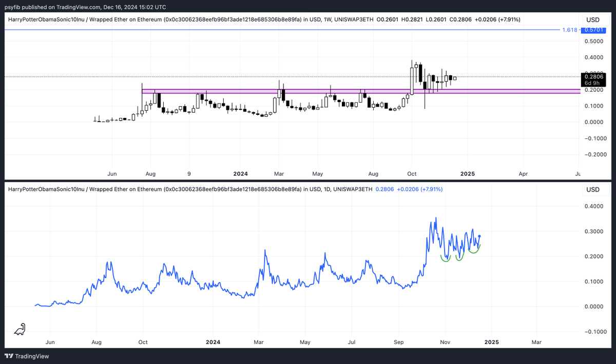Screen dimensions: 616x364
Task: Click the blue 0.2806 value in daily chart header
Action: pyautogui.click(x=385, y=190)
